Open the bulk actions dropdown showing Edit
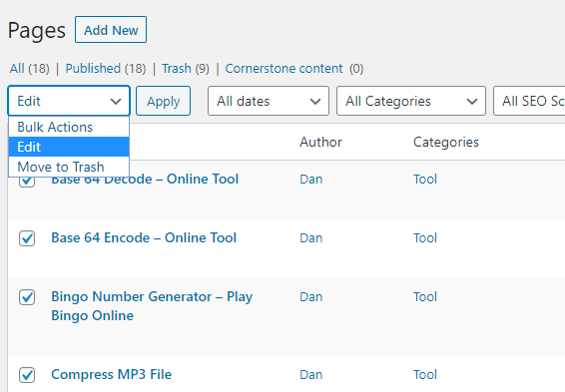Screen dimensions: 565x392 coord(69,101)
